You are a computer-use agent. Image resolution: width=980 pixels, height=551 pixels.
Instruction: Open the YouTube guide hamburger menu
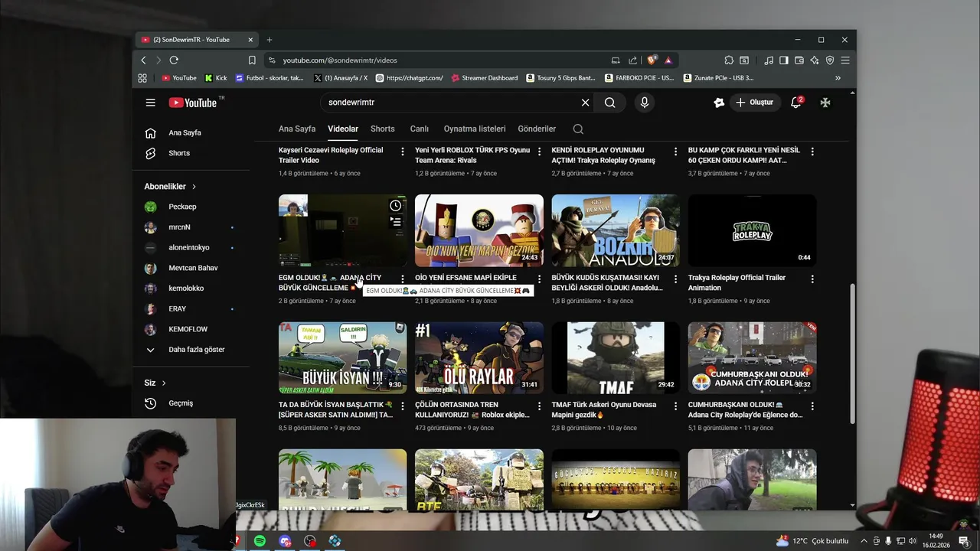pyautogui.click(x=151, y=103)
